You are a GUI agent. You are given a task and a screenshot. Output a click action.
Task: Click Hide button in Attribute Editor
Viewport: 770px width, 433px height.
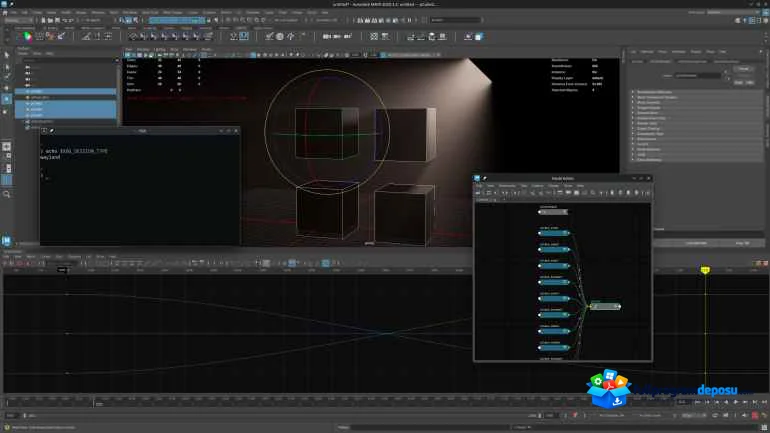(749, 82)
